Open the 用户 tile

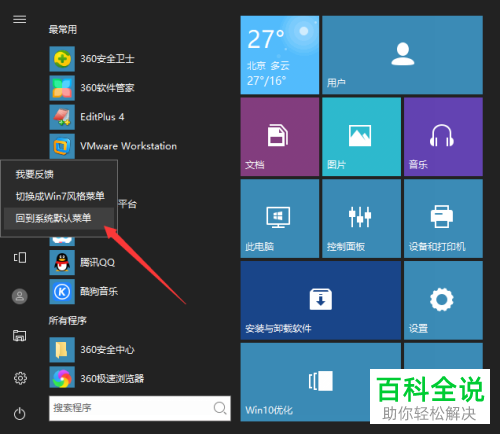pos(402,55)
